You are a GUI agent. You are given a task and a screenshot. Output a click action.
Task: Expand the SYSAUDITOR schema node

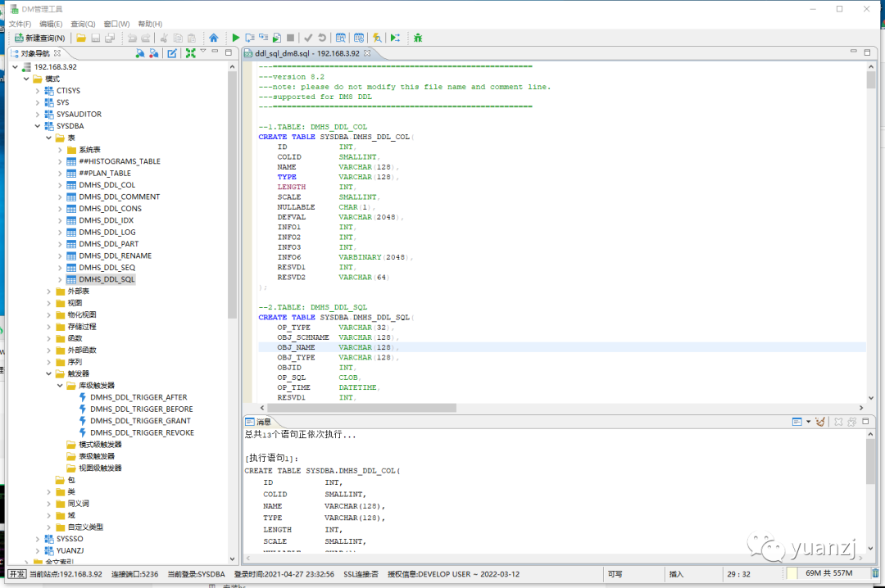pos(38,114)
